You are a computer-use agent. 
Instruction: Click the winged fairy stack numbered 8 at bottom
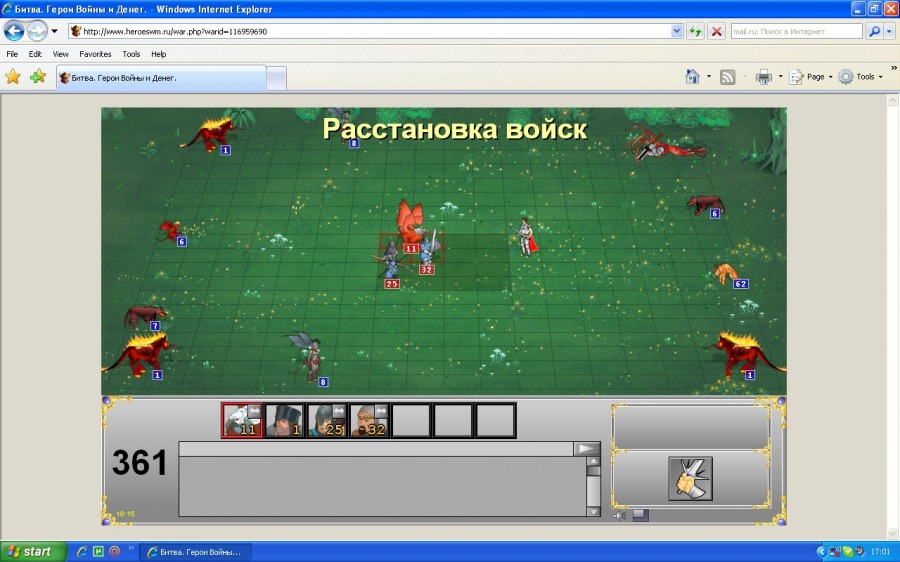pyautogui.click(x=311, y=357)
